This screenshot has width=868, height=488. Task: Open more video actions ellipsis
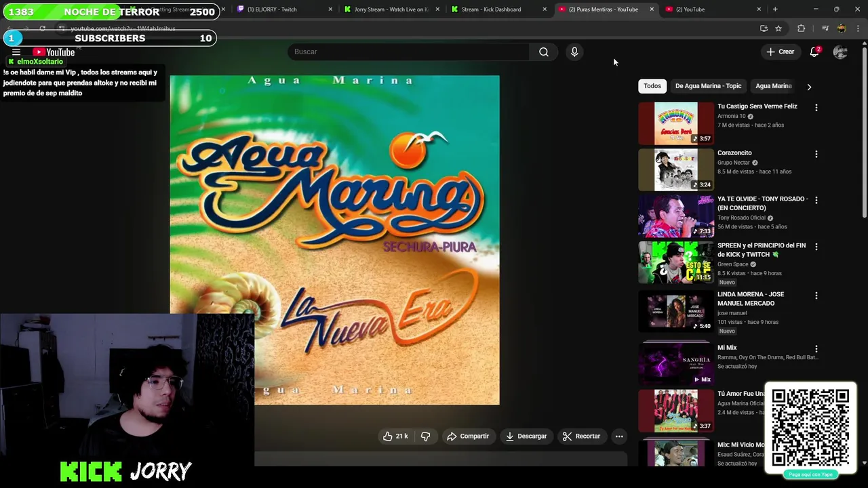tap(619, 436)
